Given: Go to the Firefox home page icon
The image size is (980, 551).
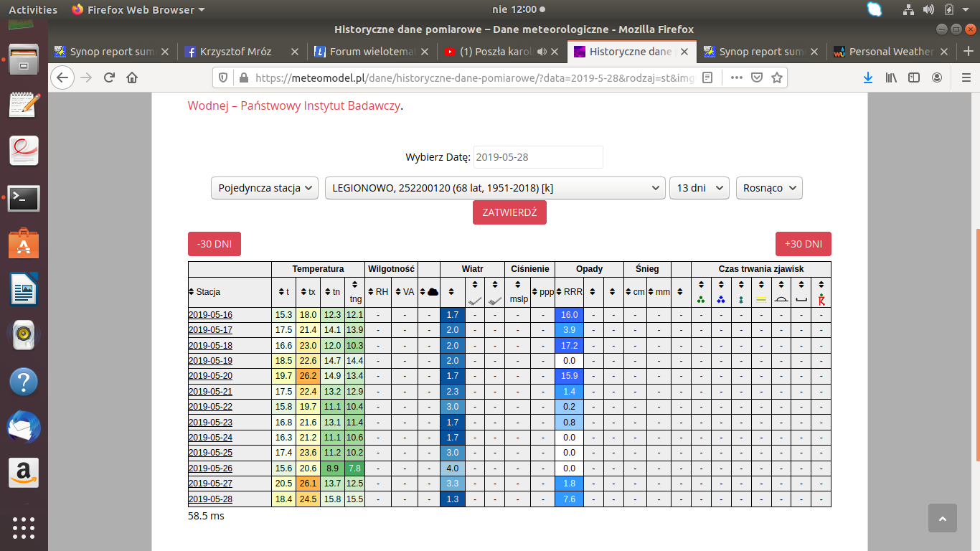Looking at the screenshot, I should point(132,77).
